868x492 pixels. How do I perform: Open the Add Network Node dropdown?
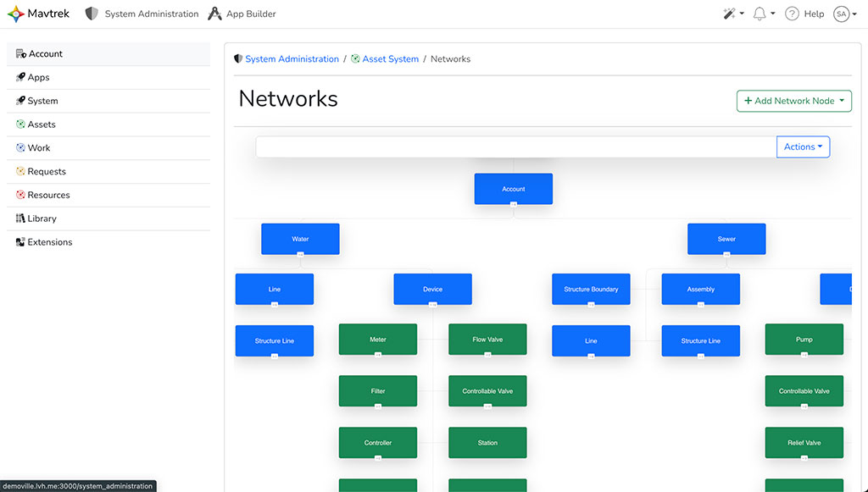(x=793, y=101)
